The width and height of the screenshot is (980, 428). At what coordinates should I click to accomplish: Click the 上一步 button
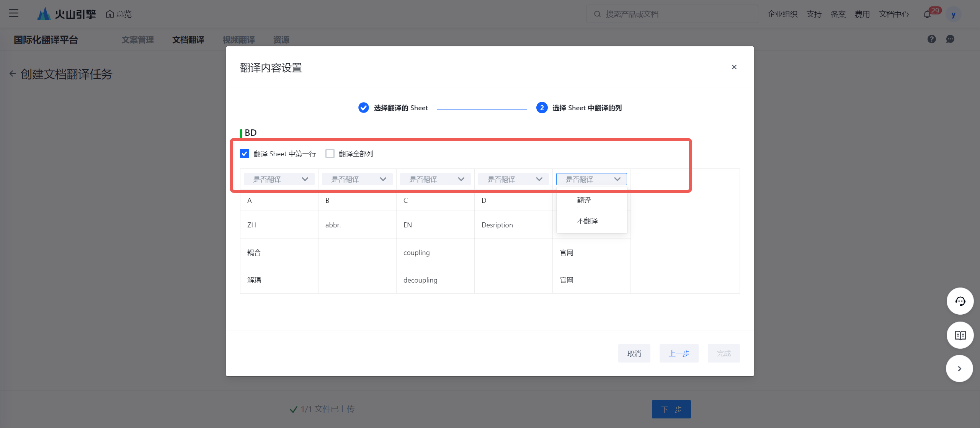pos(679,353)
